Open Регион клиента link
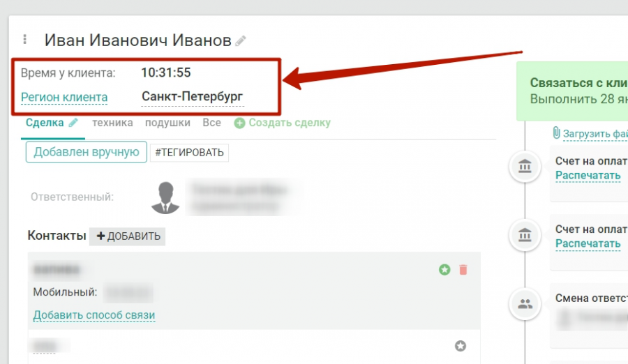Viewport: 628px width, 364px height. coord(64,98)
